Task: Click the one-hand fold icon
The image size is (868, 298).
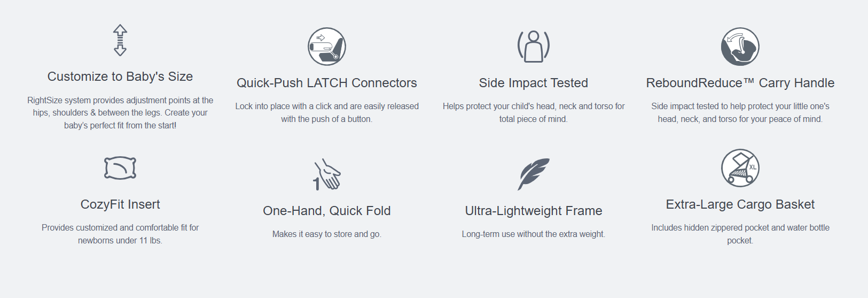Action: 327,174
